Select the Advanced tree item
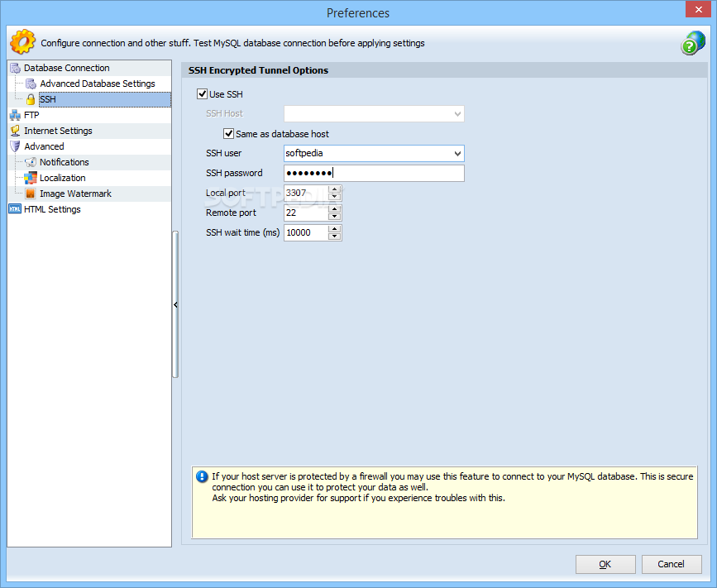Viewport: 717px width, 588px height. (x=44, y=146)
